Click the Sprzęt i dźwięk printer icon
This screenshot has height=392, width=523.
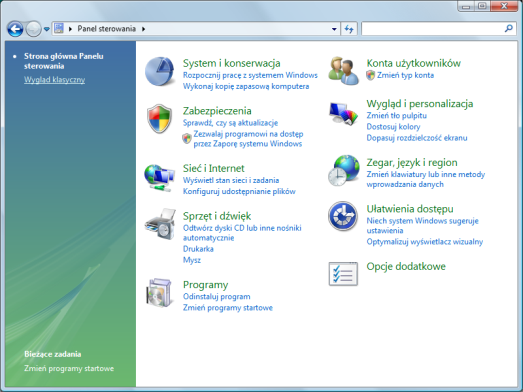point(160,224)
